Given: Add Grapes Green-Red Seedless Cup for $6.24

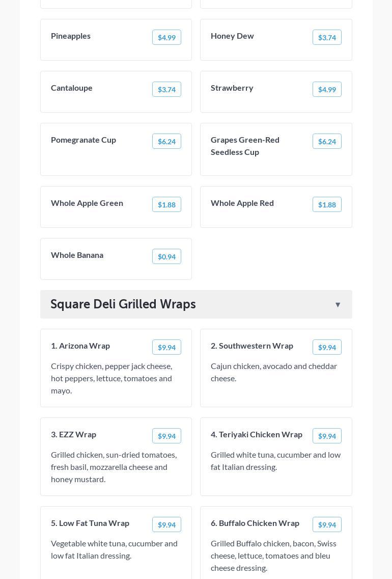Looking at the screenshot, I should click(327, 141).
